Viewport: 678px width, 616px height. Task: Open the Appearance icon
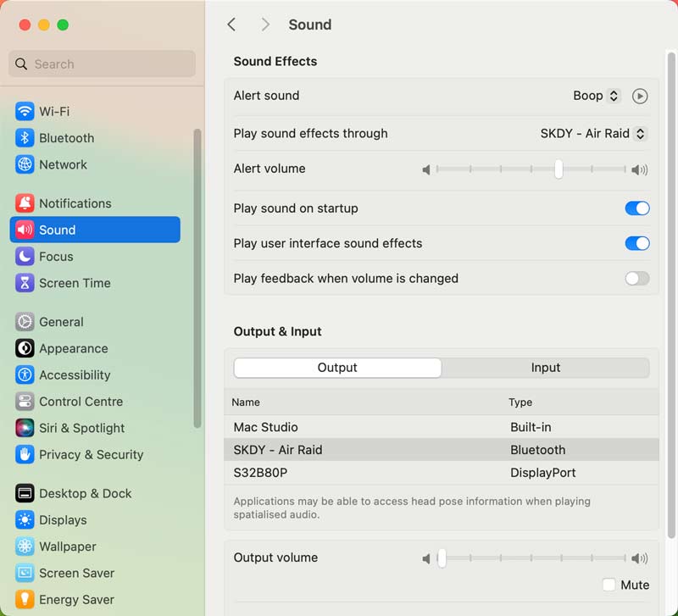(25, 348)
